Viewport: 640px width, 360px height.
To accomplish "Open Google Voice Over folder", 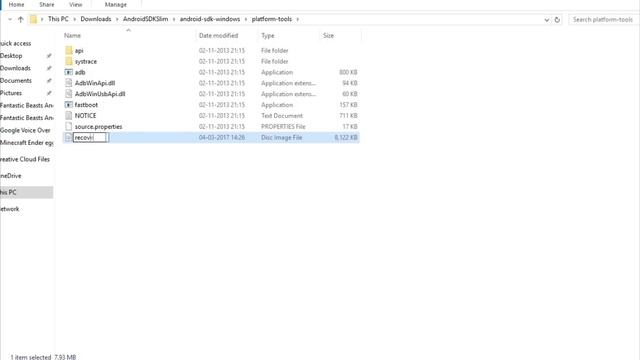I will click(x=25, y=130).
